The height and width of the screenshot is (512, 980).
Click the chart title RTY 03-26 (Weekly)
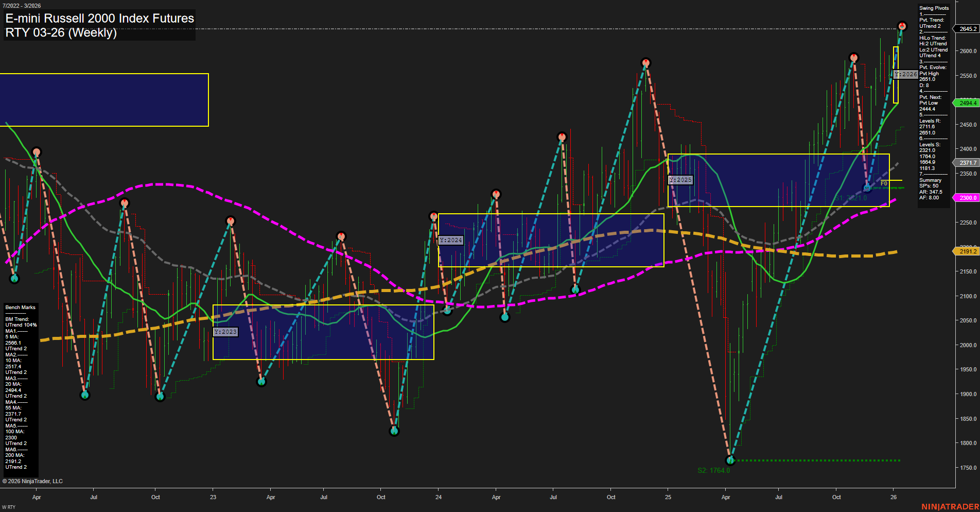pos(61,32)
